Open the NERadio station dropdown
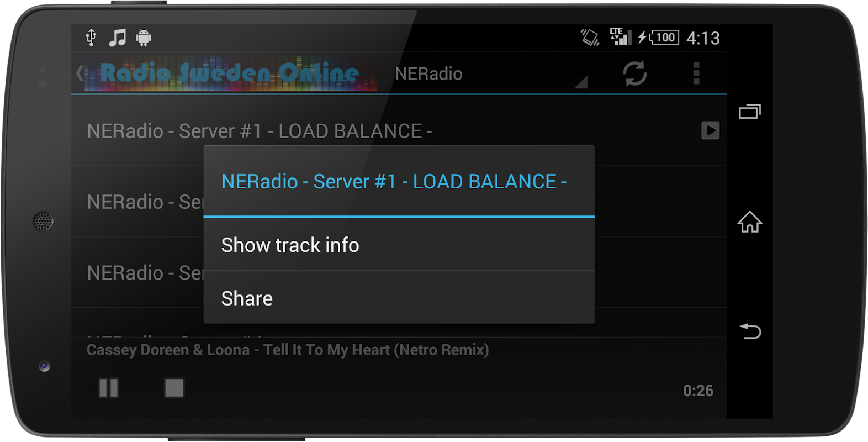The image size is (868, 442). [x=489, y=73]
